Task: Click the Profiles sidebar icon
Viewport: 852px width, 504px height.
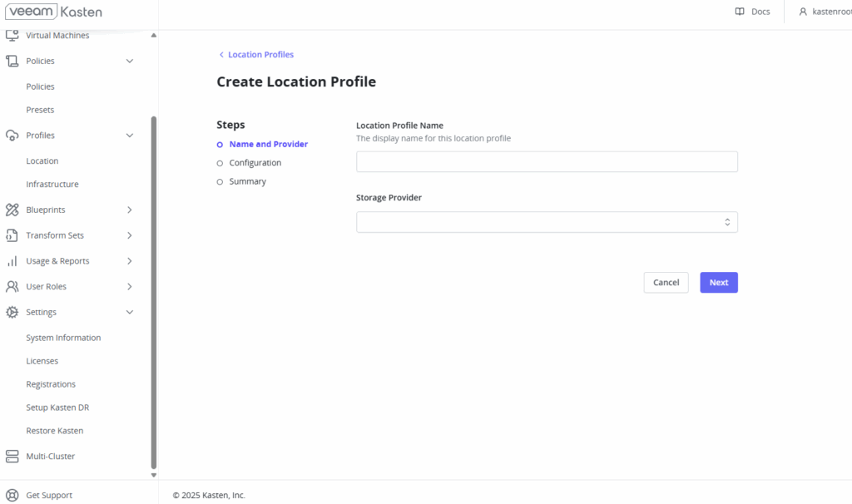Action: (x=12, y=135)
